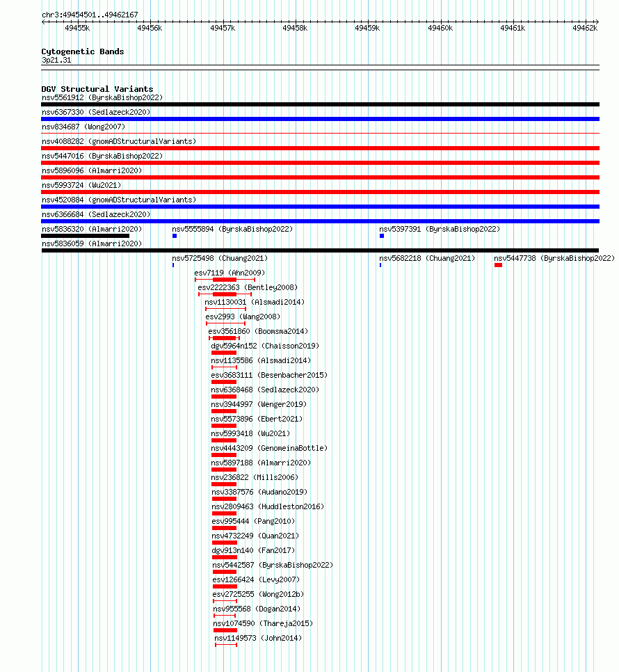The height and width of the screenshot is (672, 619).
Task: Open nsv5447738 (ByrskaBishop2022) label
Action: point(554,258)
